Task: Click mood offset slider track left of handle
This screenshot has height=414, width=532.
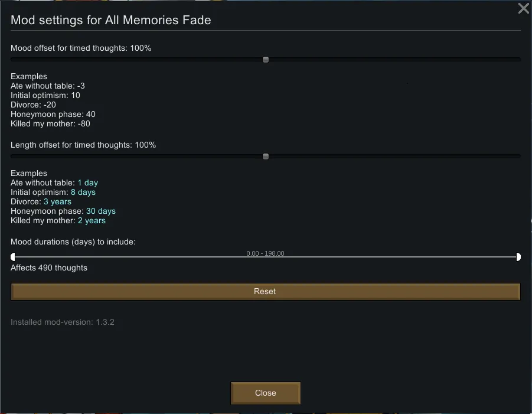Action: (136, 60)
